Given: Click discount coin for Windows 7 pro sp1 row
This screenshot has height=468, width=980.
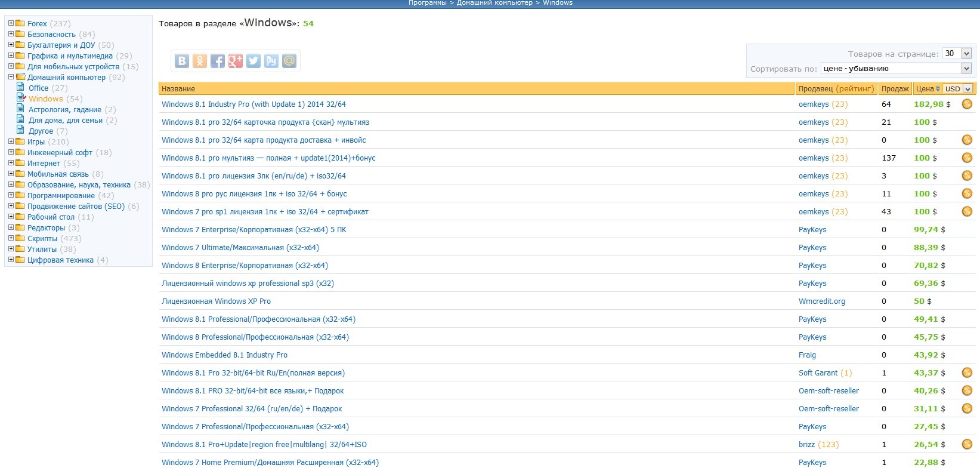Looking at the screenshot, I should 967,211.
